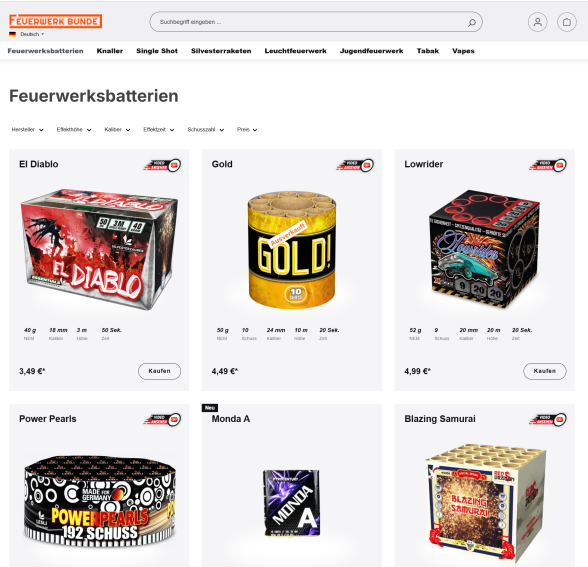Expand the Kaliber filter
Screen dimensions: 588x567
[117, 130]
